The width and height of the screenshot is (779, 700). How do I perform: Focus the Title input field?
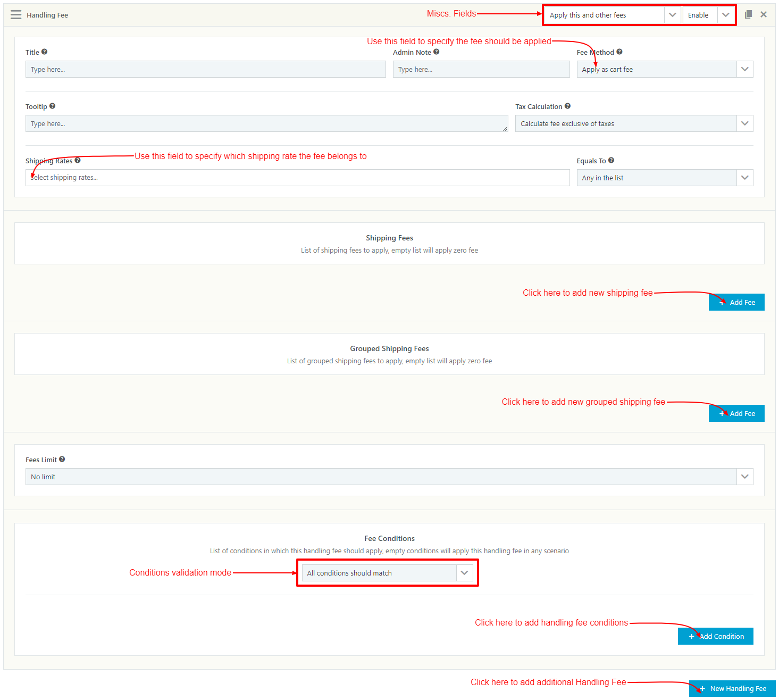pos(206,69)
